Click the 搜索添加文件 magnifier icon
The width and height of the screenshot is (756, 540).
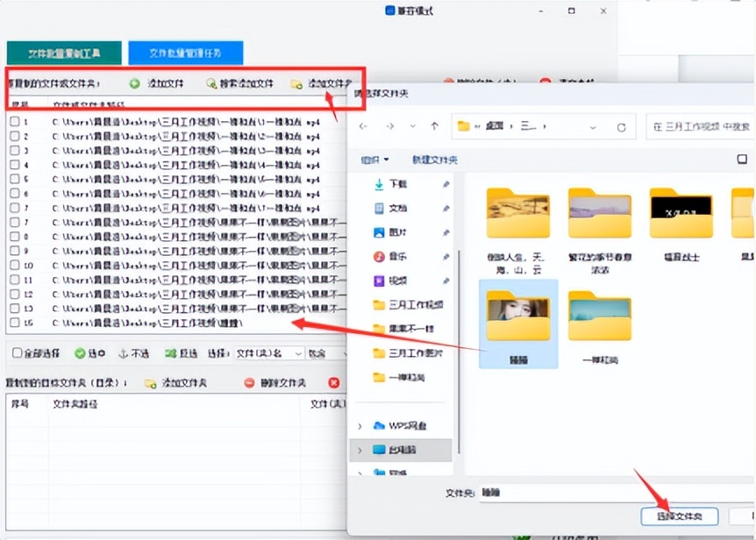coord(210,85)
